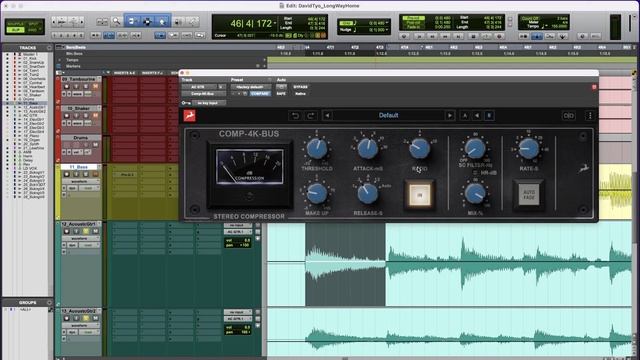
Task: Open the Comp-4K-Bus insert selector
Action: pyautogui.click(x=203, y=93)
